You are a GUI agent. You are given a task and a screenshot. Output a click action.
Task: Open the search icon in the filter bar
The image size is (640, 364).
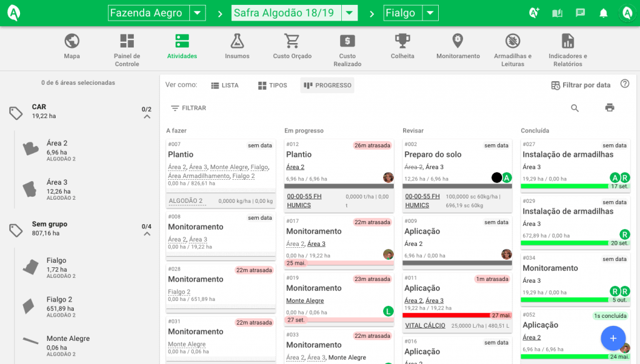point(574,107)
